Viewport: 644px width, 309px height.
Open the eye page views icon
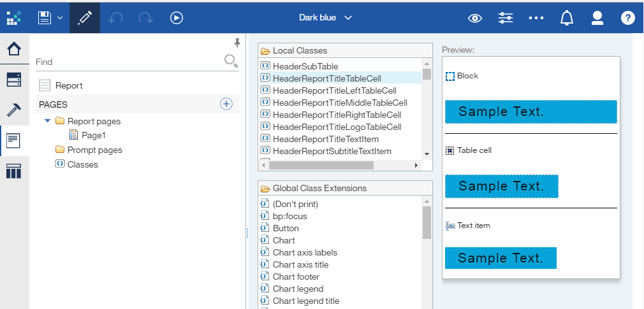475,18
